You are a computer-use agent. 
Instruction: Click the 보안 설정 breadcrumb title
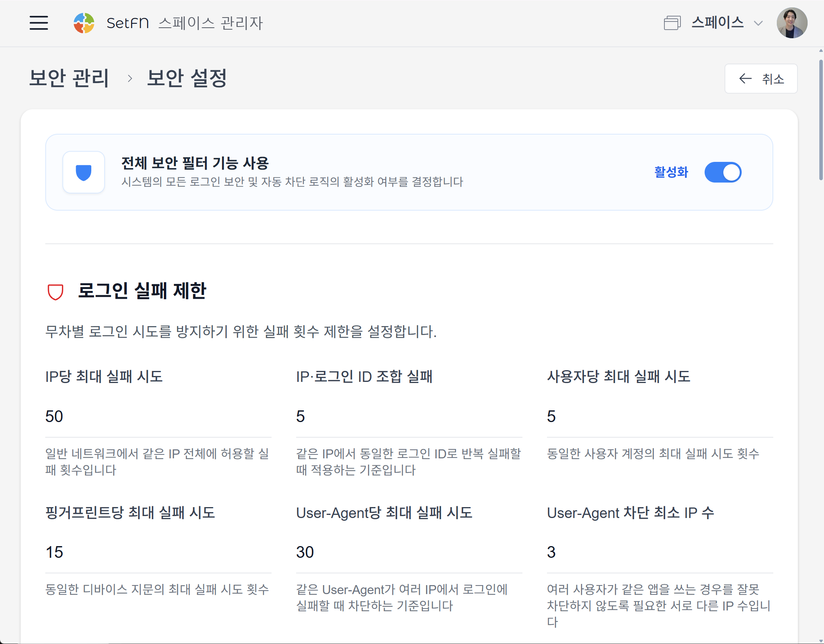coord(186,78)
